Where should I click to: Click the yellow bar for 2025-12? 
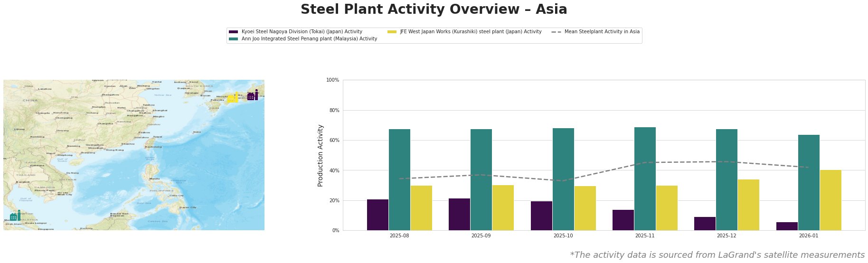[748, 205]
